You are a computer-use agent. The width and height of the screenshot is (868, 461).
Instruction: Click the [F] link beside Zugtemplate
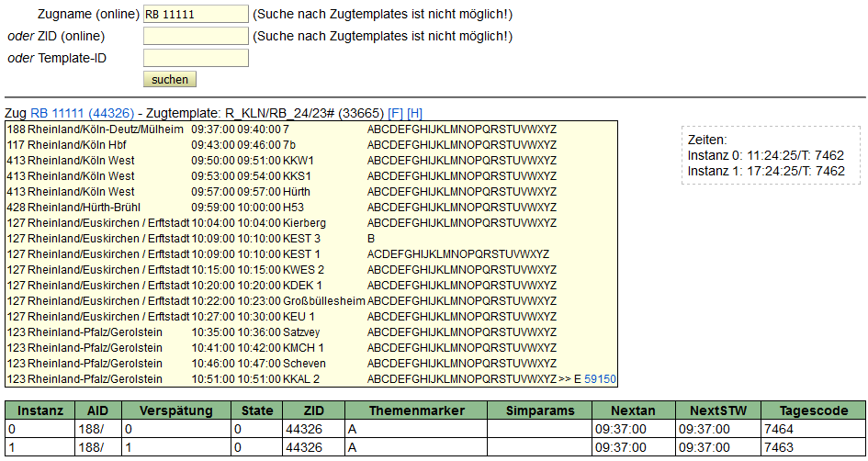(395, 113)
